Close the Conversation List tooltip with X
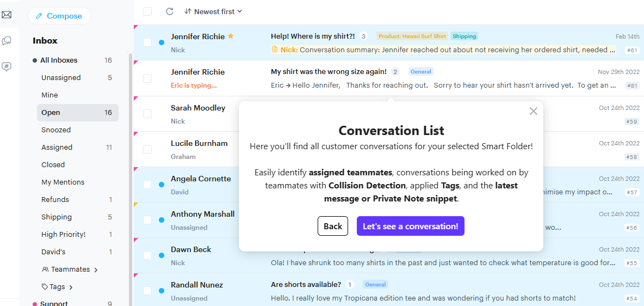644x306 pixels. pyautogui.click(x=534, y=111)
